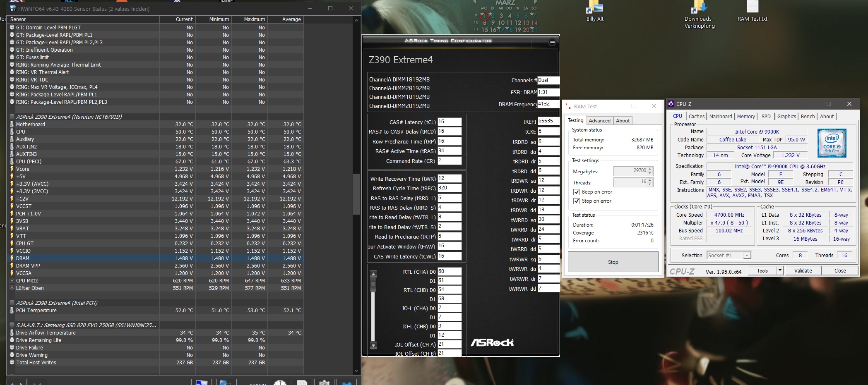Click the DRAM Frequency field showing 4132
Viewport: 868px width, 385px height.
[548, 104]
